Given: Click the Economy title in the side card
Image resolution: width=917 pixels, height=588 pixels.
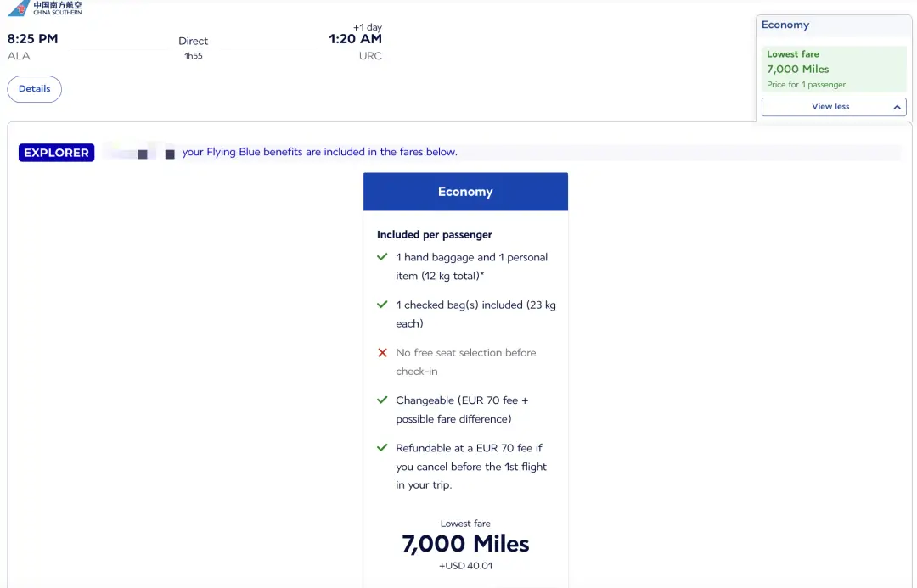Looking at the screenshot, I should click(785, 25).
